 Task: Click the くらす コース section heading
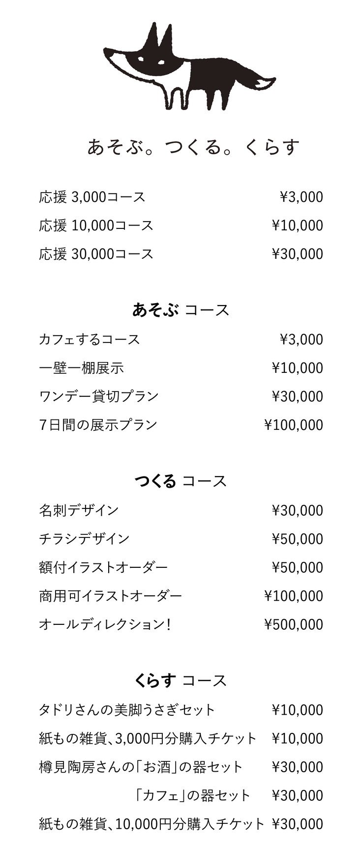click(181, 680)
